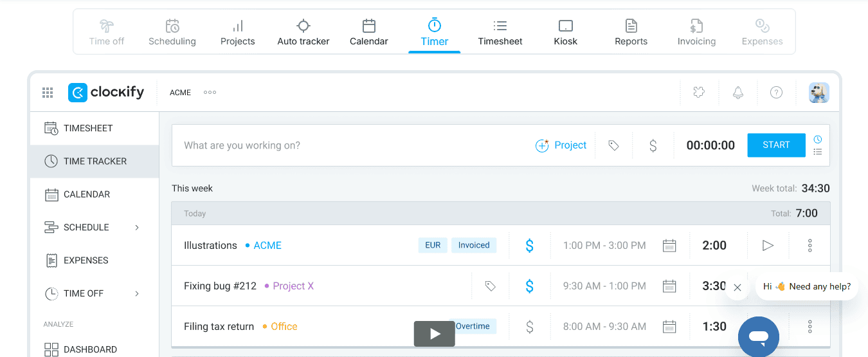Open date picker for Filing tax return entry
The width and height of the screenshot is (868, 357).
point(669,326)
